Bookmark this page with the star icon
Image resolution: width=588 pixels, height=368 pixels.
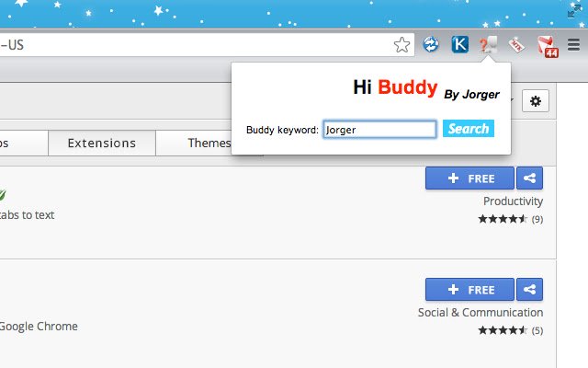click(x=401, y=45)
